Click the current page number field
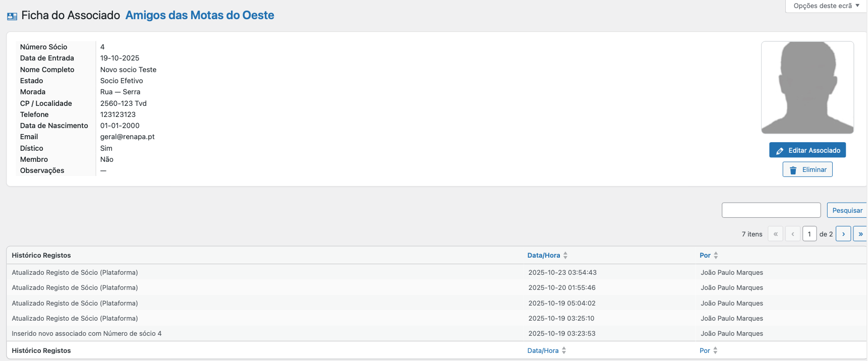Viewport: 868px width, 361px height. click(809, 234)
